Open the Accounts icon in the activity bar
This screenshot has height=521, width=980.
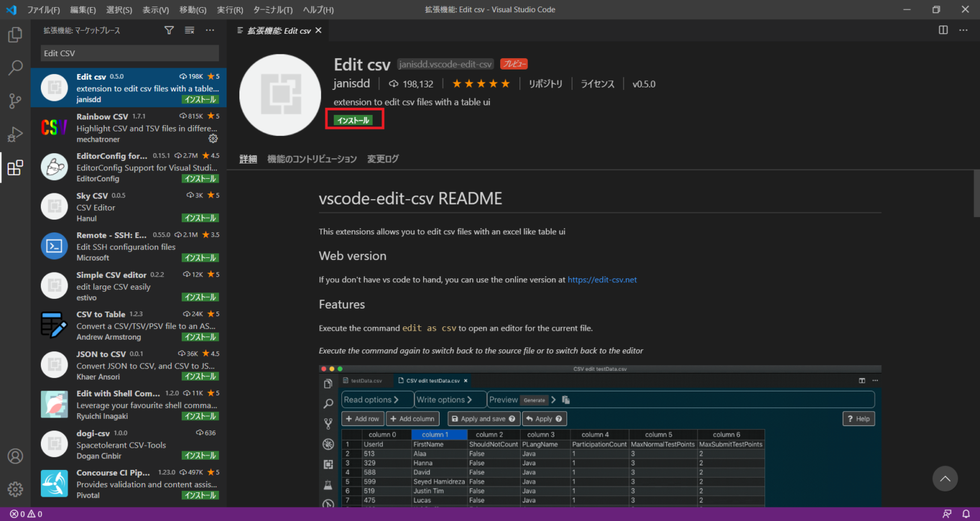(x=15, y=456)
